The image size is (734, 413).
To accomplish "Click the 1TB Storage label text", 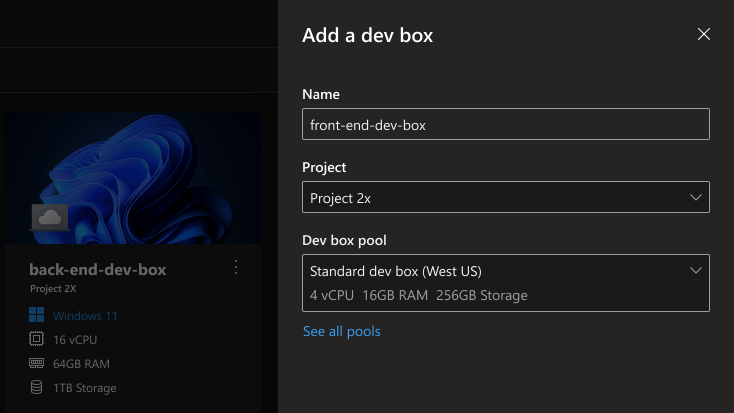I will tap(85, 388).
